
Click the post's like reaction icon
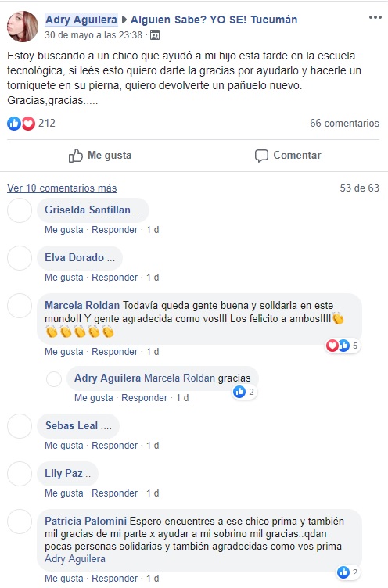pos(14,124)
